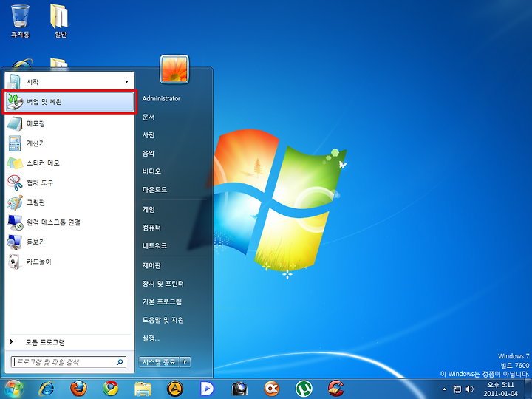Open 원격 데스크톱 연결 icon

[15, 222]
